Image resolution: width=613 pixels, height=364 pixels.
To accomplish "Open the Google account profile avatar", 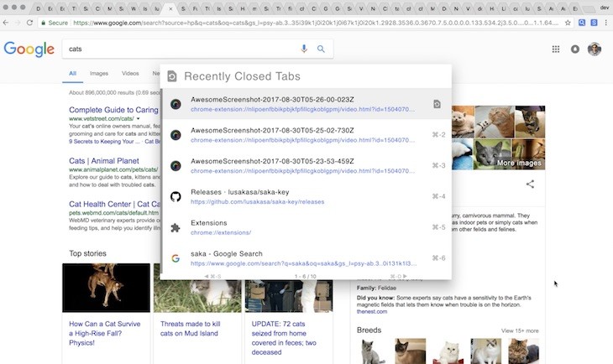I will coord(594,49).
